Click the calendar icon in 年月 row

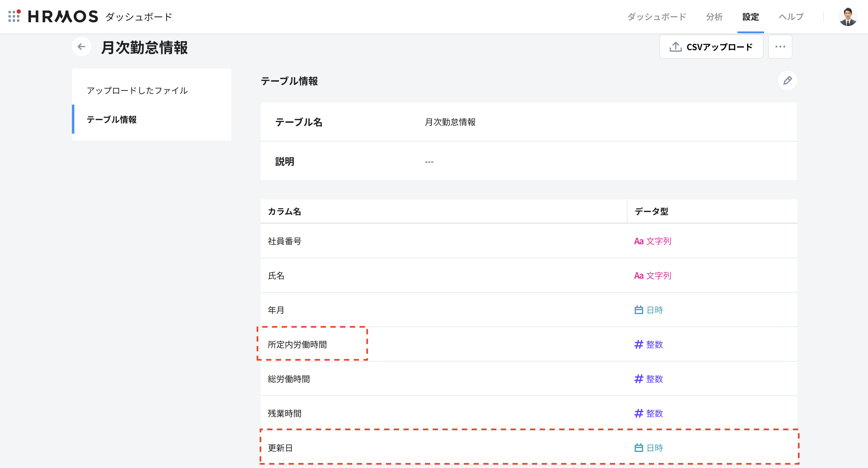point(639,310)
